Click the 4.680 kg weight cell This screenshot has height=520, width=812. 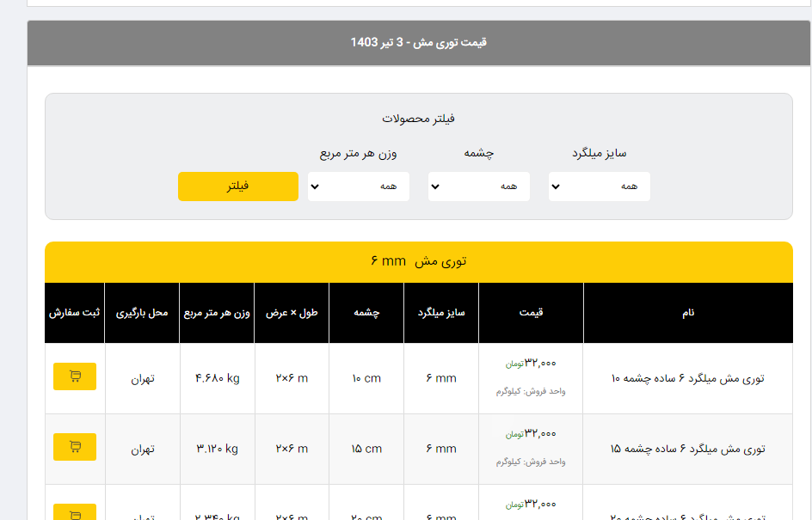pos(217,378)
